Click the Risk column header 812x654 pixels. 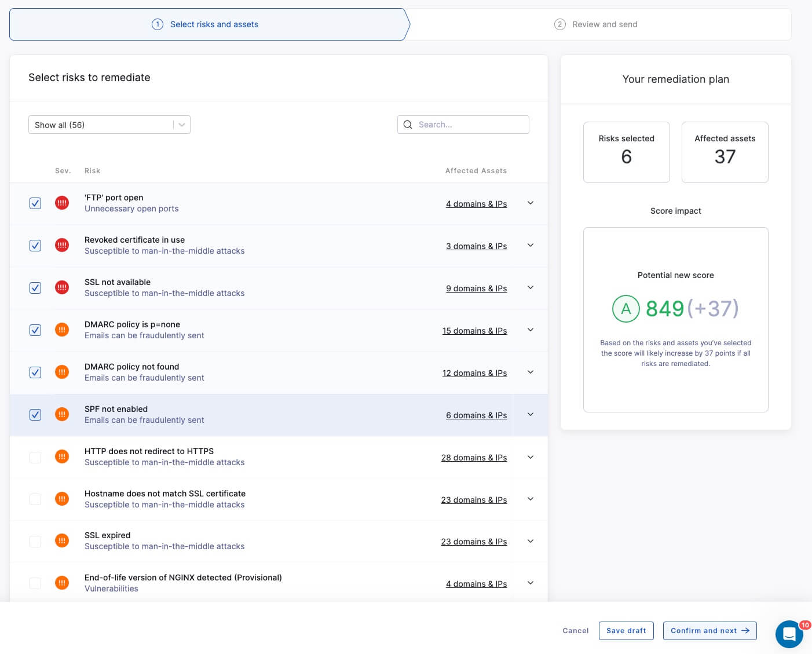click(x=92, y=171)
